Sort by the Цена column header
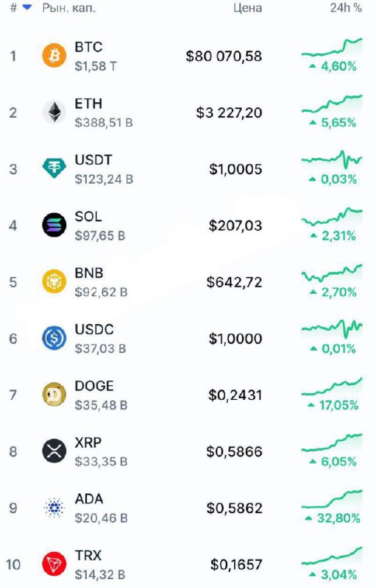This screenshot has width=376, height=588. [x=248, y=8]
